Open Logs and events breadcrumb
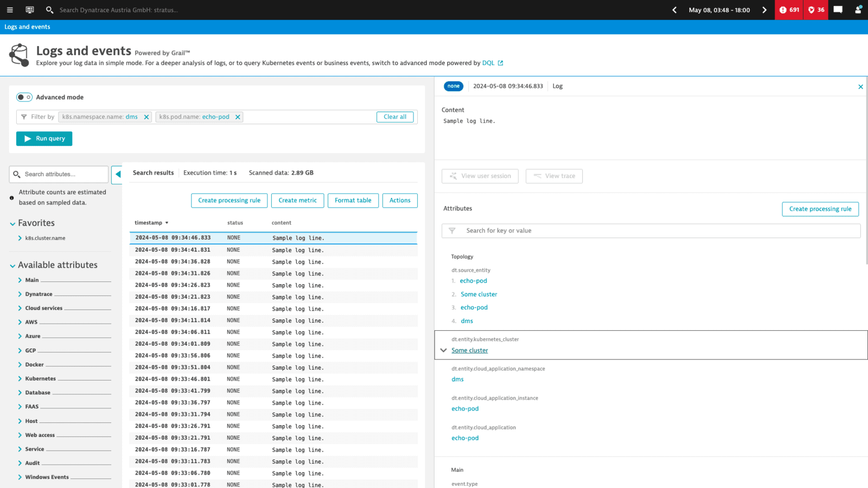868x488 pixels. point(27,27)
